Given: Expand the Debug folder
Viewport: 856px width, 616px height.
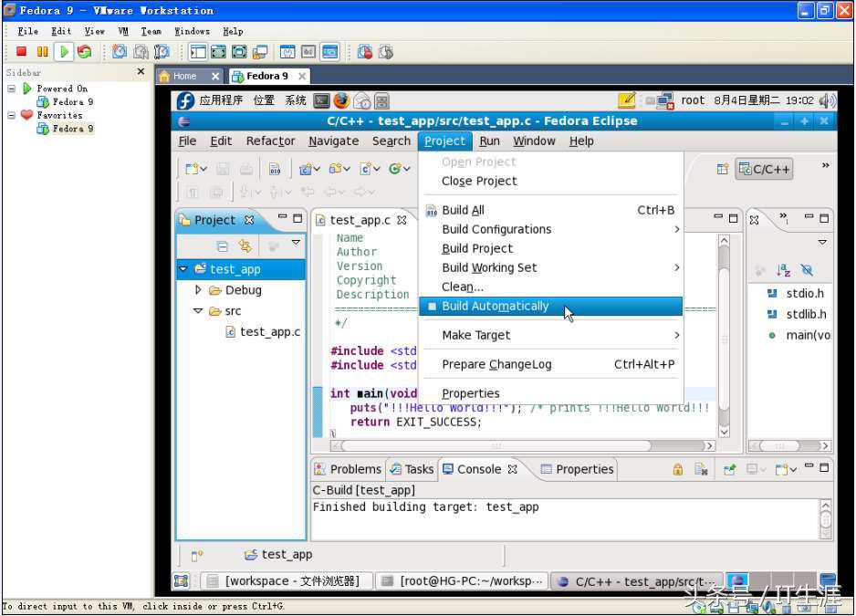Looking at the screenshot, I should point(197,289).
